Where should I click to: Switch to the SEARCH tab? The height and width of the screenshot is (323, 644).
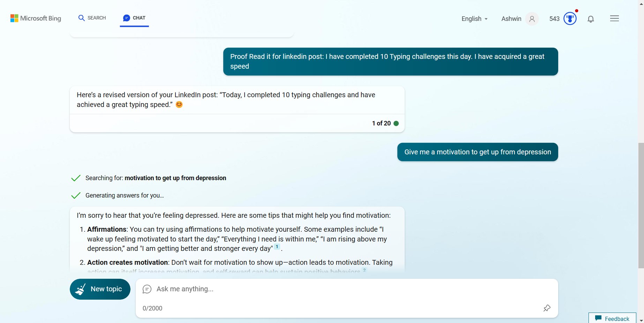click(92, 18)
